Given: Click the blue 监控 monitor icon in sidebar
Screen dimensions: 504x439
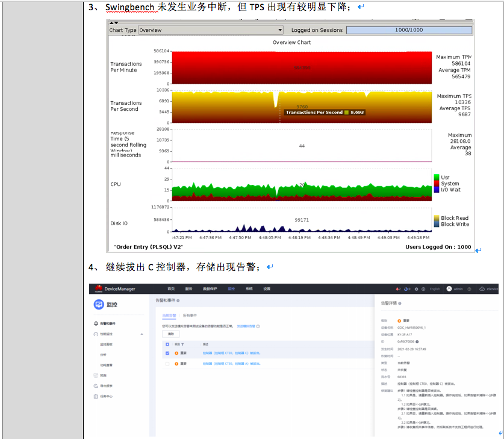Looking at the screenshot, I should pos(99,304).
